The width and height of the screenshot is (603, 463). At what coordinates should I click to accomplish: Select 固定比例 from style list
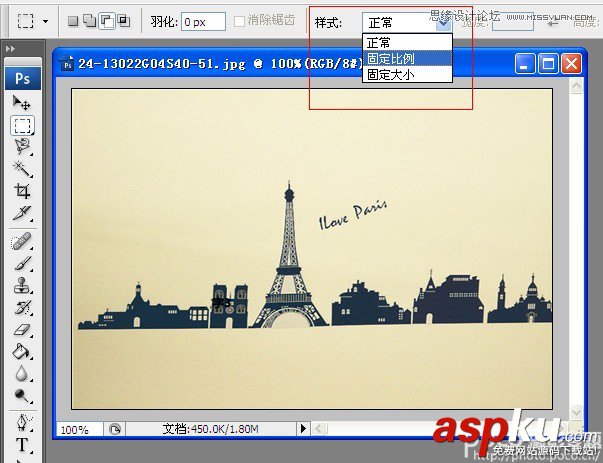click(407, 58)
